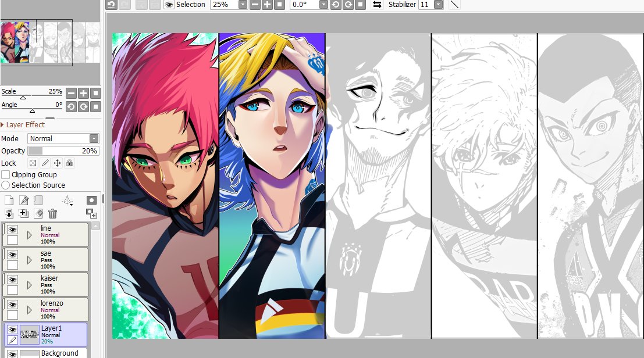Create a new normal layer
The height and width of the screenshot is (358, 644).
[x=9, y=200]
